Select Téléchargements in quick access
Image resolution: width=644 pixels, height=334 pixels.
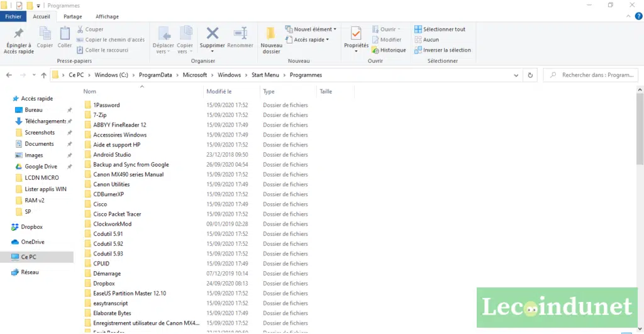click(x=45, y=121)
